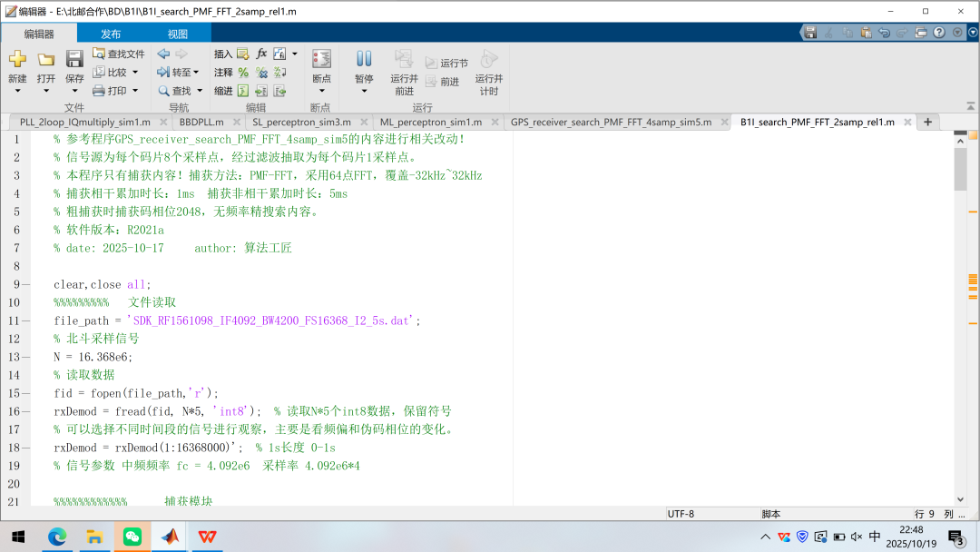
Task: Click the help question mark icon
Action: pos(939,32)
